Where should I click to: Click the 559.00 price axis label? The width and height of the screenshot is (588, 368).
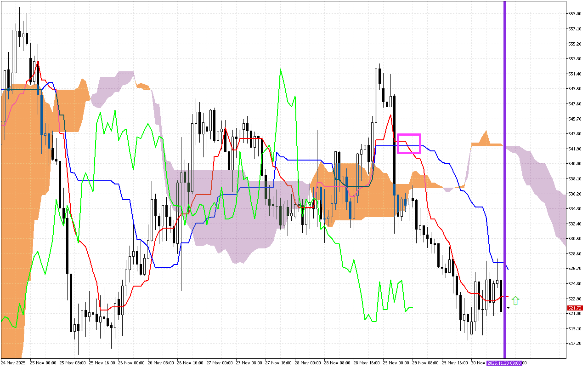tap(575, 13)
